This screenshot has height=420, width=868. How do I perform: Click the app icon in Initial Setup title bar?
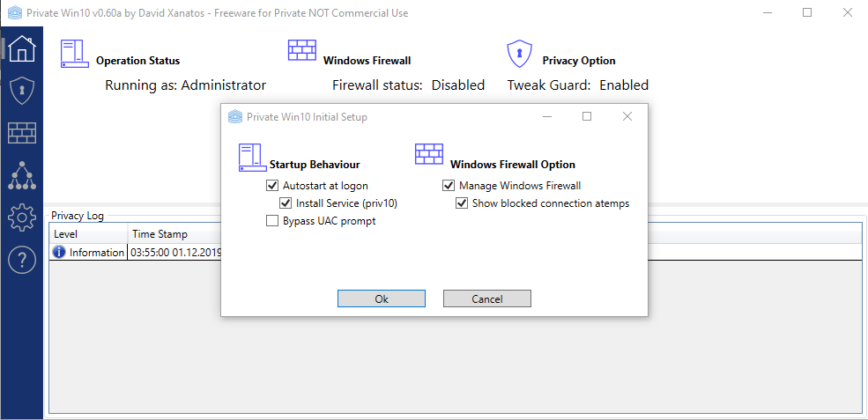coord(235,117)
